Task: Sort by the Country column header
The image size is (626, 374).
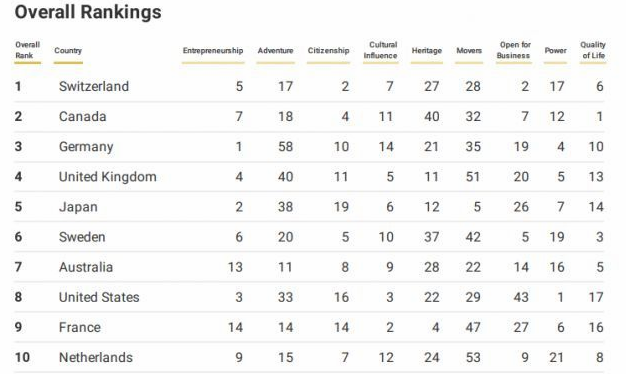Action: [x=68, y=51]
